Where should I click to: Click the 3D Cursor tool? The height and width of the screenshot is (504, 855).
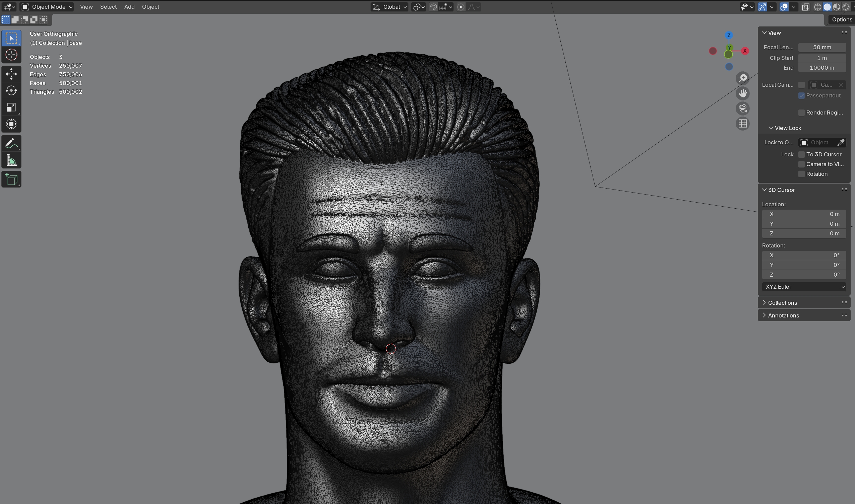click(x=11, y=55)
